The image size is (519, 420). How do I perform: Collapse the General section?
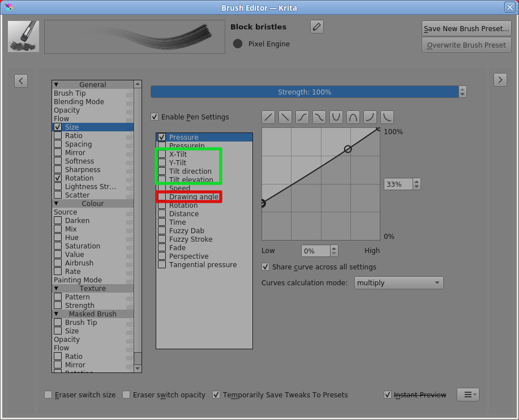56,85
